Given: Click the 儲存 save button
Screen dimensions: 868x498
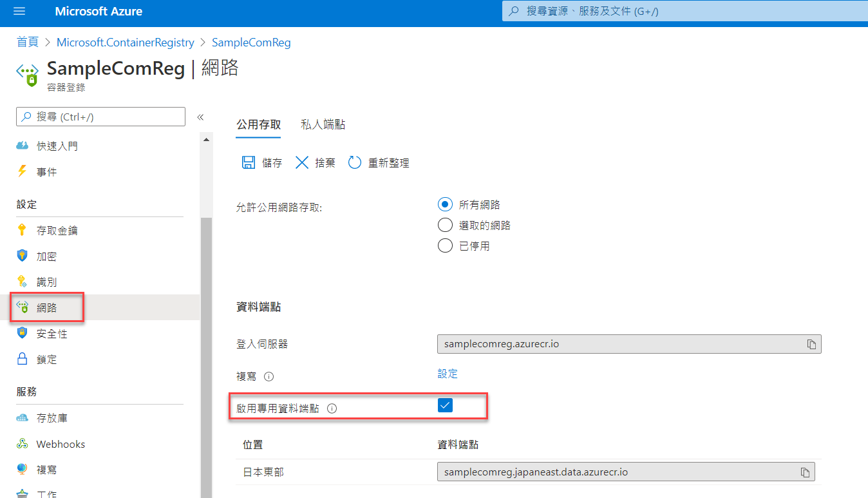Looking at the screenshot, I should click(x=262, y=163).
